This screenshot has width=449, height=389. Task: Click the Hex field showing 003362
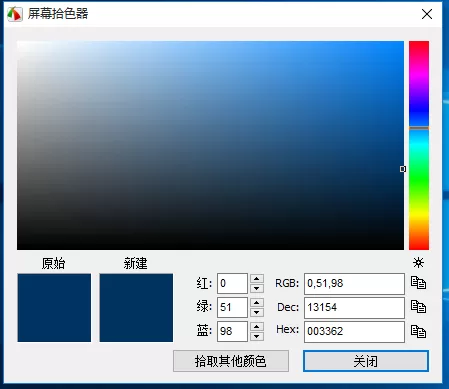[354, 332]
